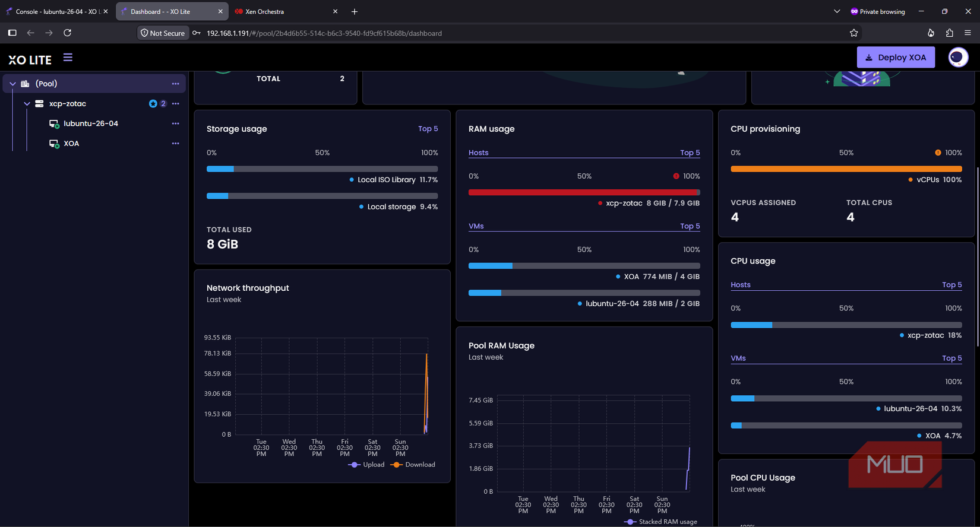The height and width of the screenshot is (527, 980).
Task: Click the running VM icon for lubuntu-26-04
Action: (x=54, y=124)
